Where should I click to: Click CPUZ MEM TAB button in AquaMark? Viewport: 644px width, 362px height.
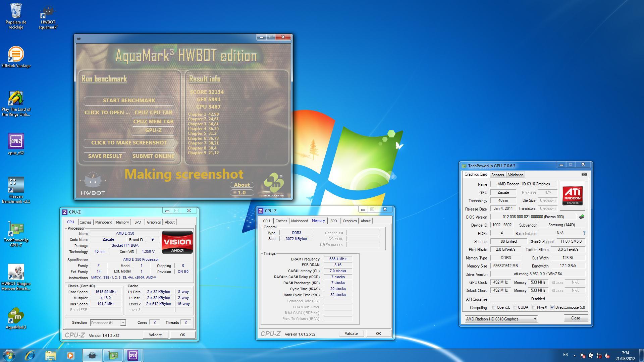click(x=153, y=122)
